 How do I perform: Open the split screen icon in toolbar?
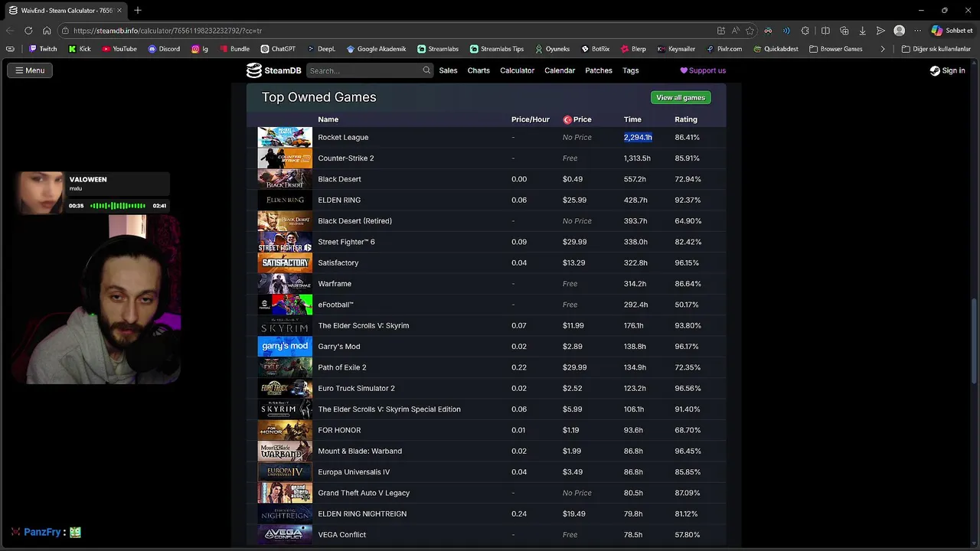tap(825, 31)
